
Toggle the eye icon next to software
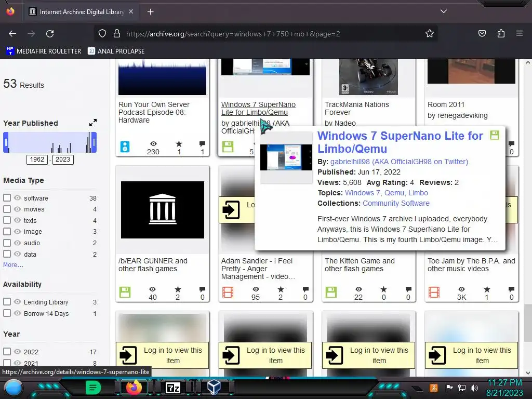(17, 198)
